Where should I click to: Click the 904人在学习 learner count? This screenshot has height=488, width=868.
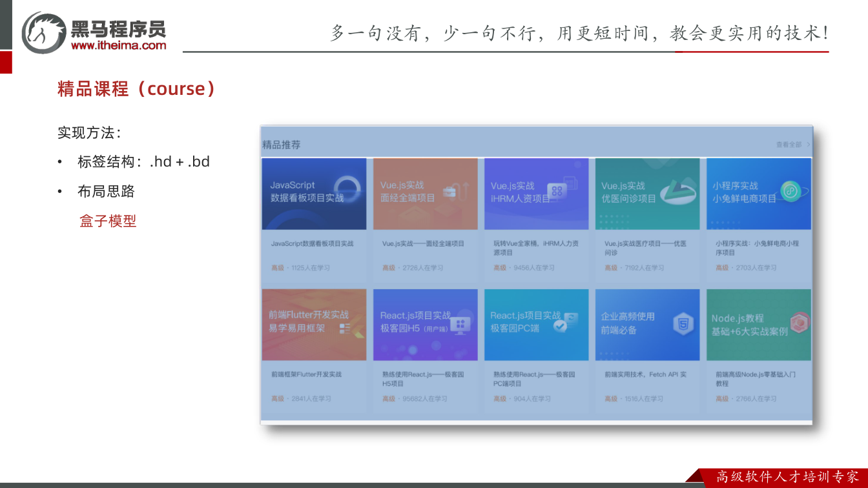532,398
